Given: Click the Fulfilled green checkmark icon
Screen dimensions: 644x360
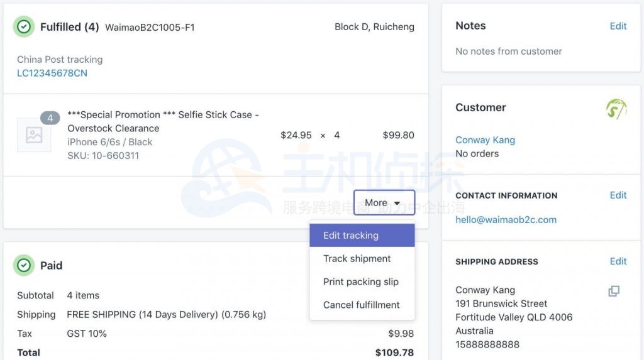Looking at the screenshot, I should pos(24,27).
